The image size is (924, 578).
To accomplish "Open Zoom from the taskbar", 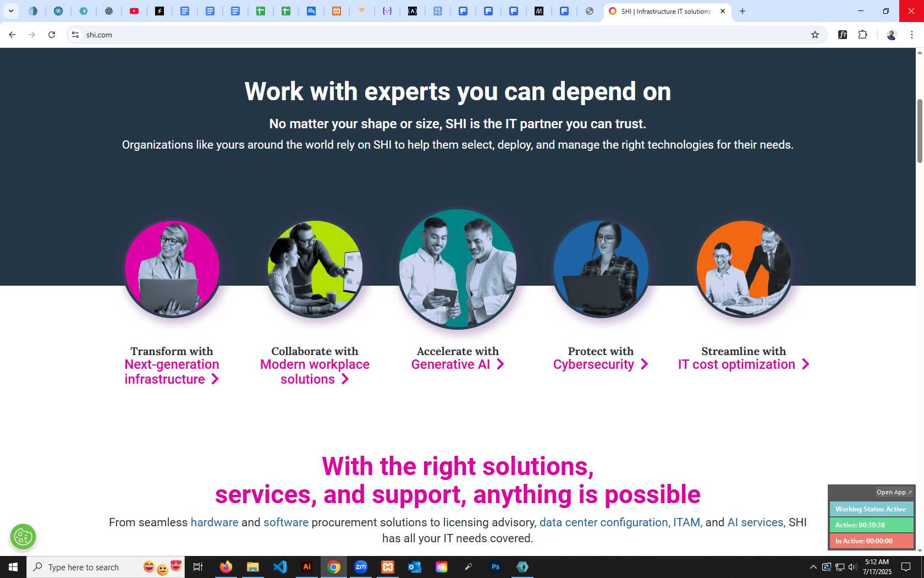I will click(361, 567).
